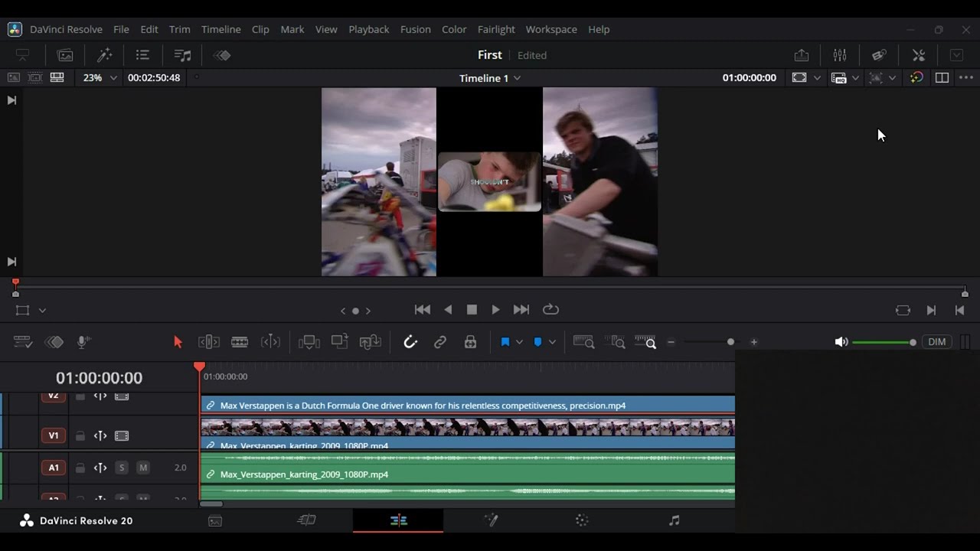Click the Insert Clip icon
The width and height of the screenshot is (980, 551).
(309, 342)
